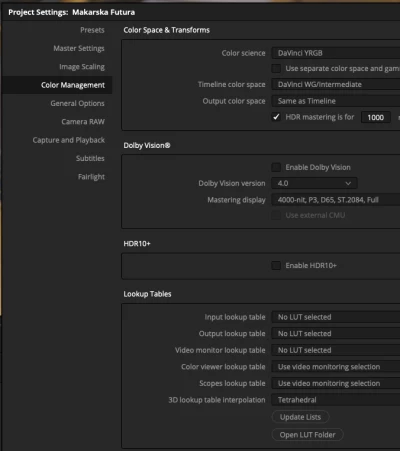The width and height of the screenshot is (400, 451).
Task: Click the Lookup Tables section heading
Action: (147, 294)
